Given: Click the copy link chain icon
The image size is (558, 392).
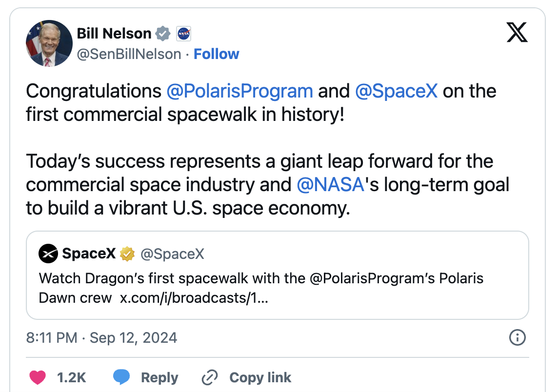Looking at the screenshot, I should click(210, 377).
